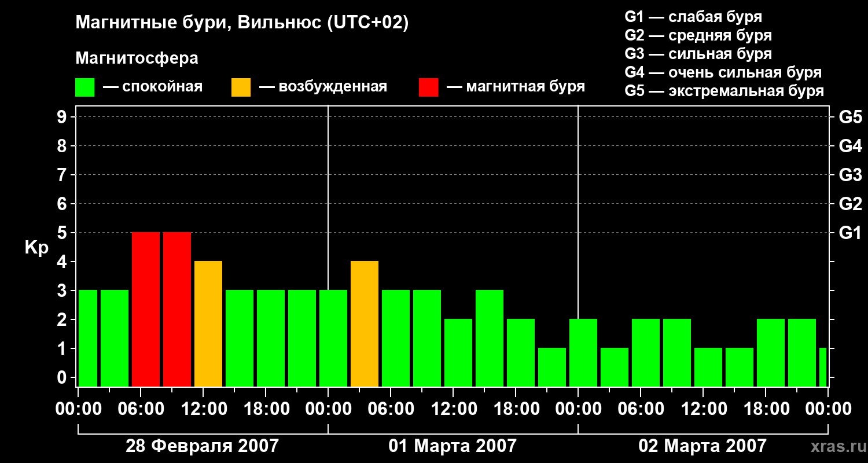Click the green bar at 18:00 on 28 Февраля
The height and width of the screenshot is (463, 868).
tap(271, 339)
